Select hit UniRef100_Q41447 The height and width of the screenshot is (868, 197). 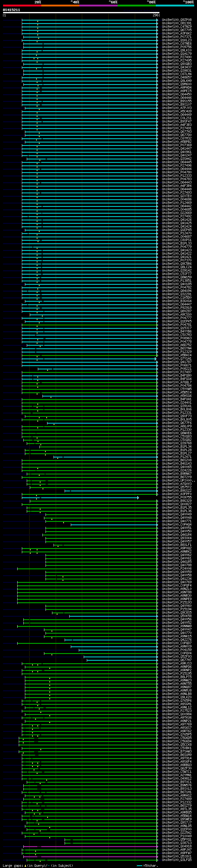tap(177, 149)
